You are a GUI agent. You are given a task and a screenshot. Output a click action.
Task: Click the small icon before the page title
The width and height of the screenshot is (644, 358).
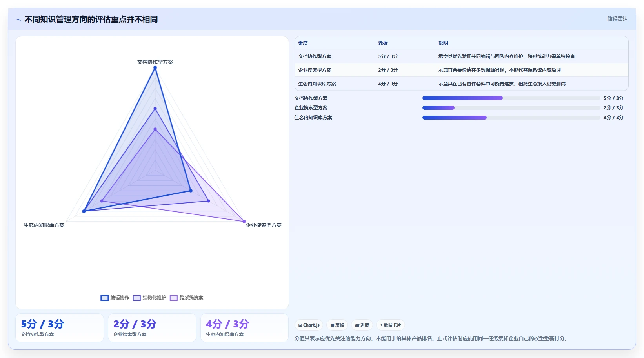18,20
